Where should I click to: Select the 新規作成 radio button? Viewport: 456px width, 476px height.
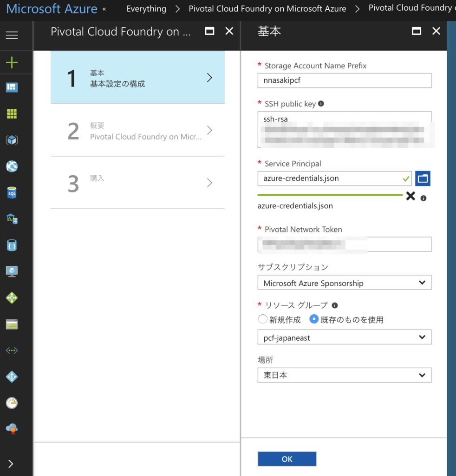click(263, 319)
